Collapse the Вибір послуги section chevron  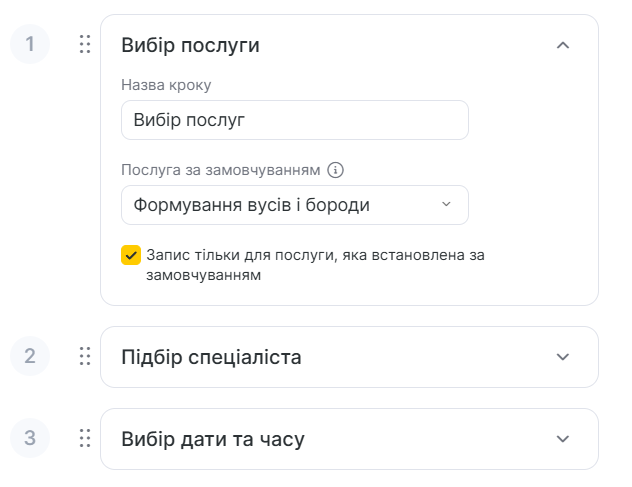[563, 45]
